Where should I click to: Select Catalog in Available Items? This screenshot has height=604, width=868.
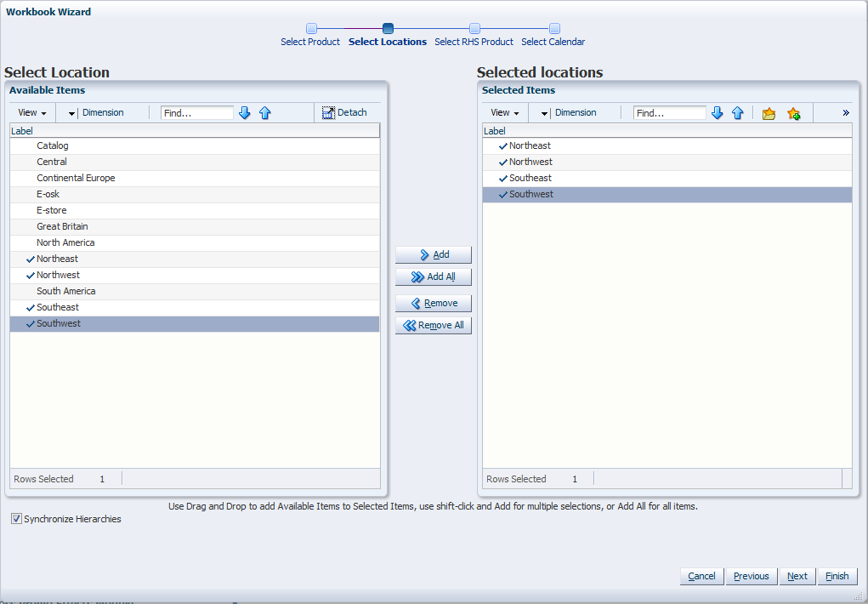click(195, 145)
